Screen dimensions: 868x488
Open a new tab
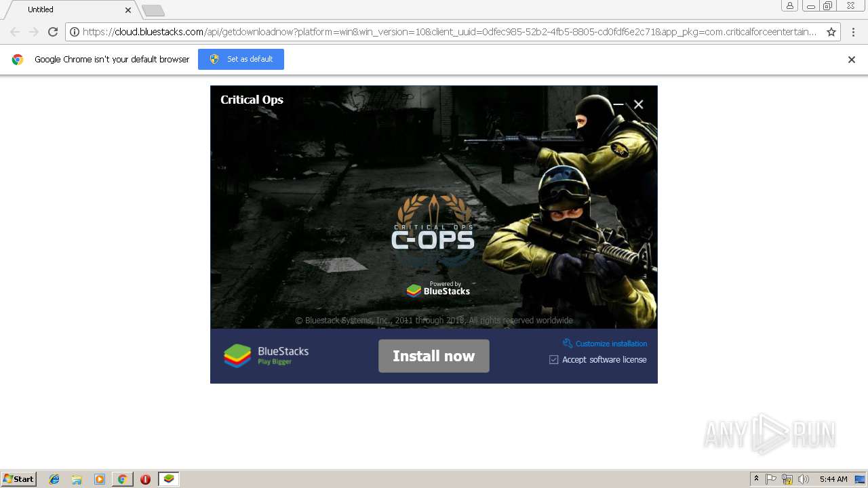[x=153, y=10]
